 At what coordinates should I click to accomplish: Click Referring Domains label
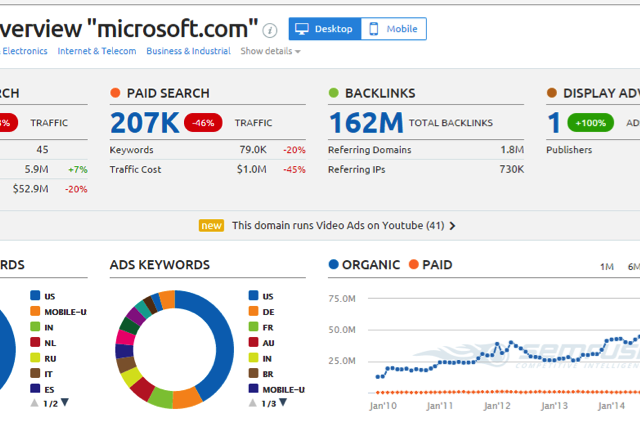[369, 150]
